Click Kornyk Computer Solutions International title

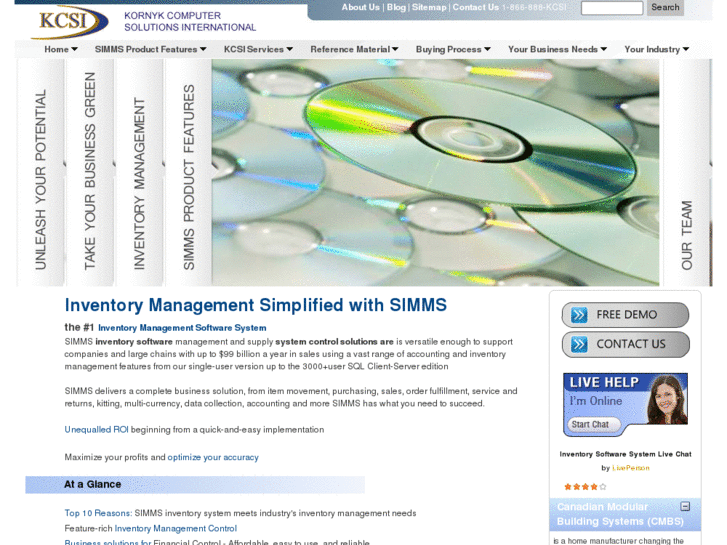click(x=190, y=21)
